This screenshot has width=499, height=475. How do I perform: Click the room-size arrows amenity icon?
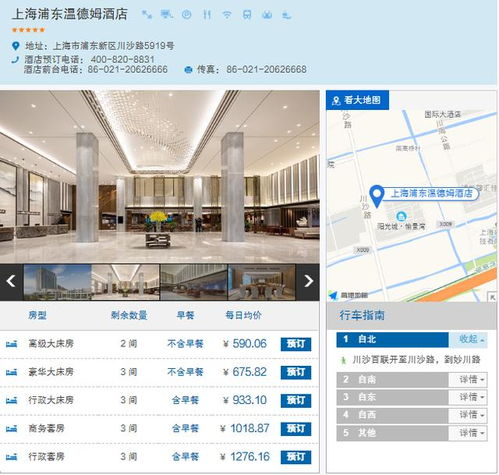(147, 14)
